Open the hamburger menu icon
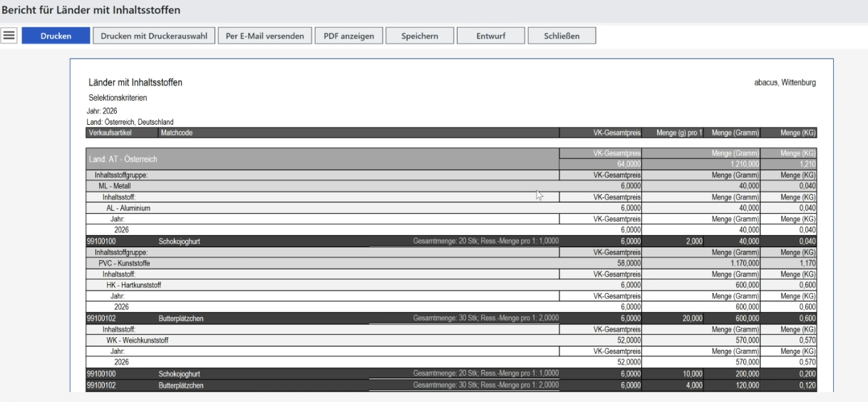 click(10, 36)
